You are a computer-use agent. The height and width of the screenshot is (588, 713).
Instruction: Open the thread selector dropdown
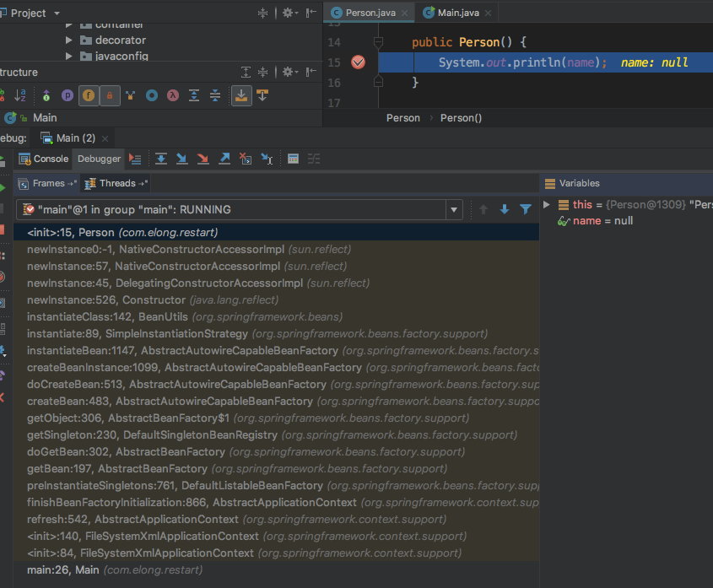454,210
